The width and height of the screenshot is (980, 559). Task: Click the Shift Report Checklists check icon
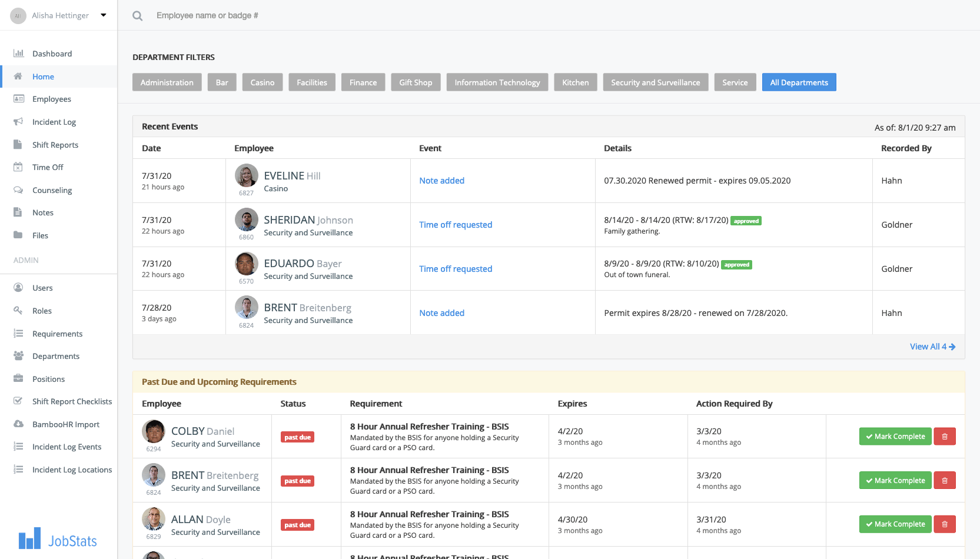18,401
